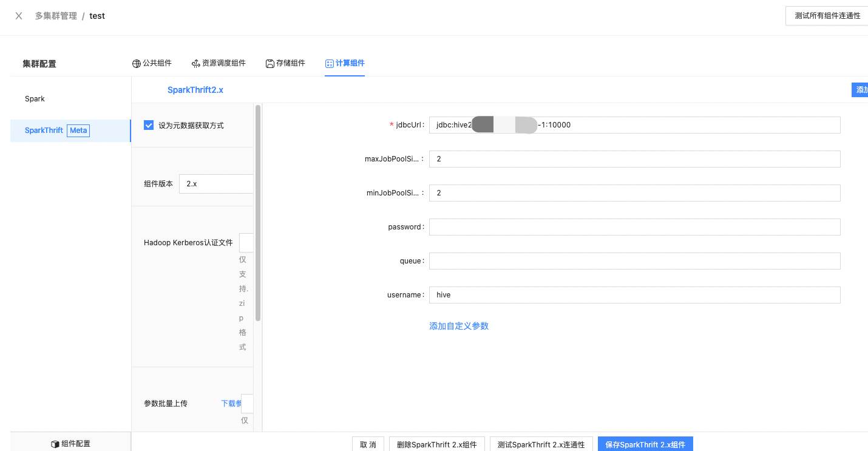Click 测试SparkThrift 2.x连通性 button
Viewport: 868px width, 451px height.
tap(541, 444)
